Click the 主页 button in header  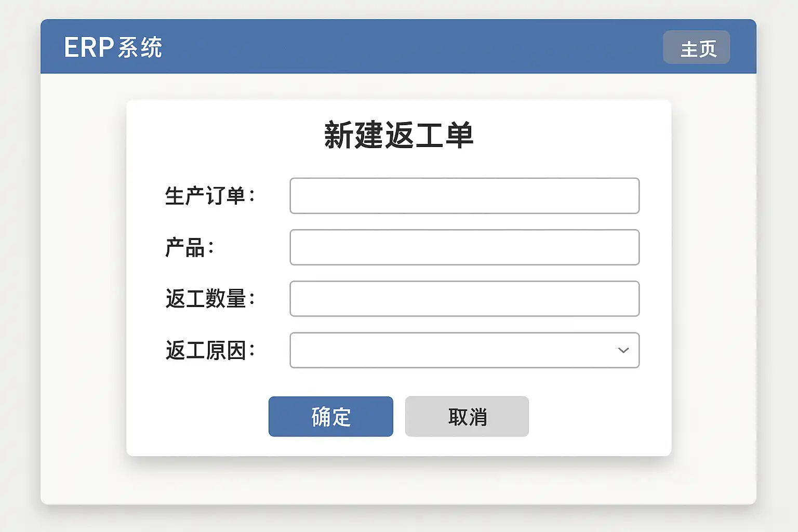pyautogui.click(x=696, y=48)
